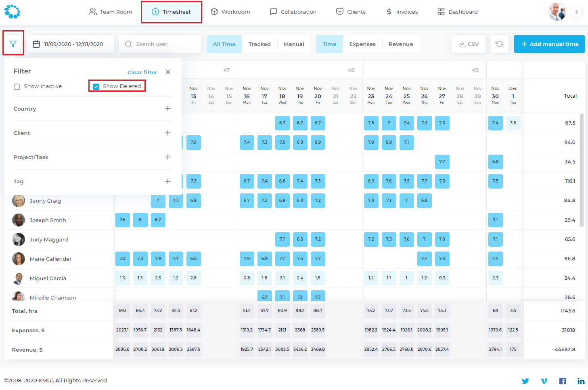Expand the Country filter section
This screenshot has width=588, height=390.
point(168,109)
